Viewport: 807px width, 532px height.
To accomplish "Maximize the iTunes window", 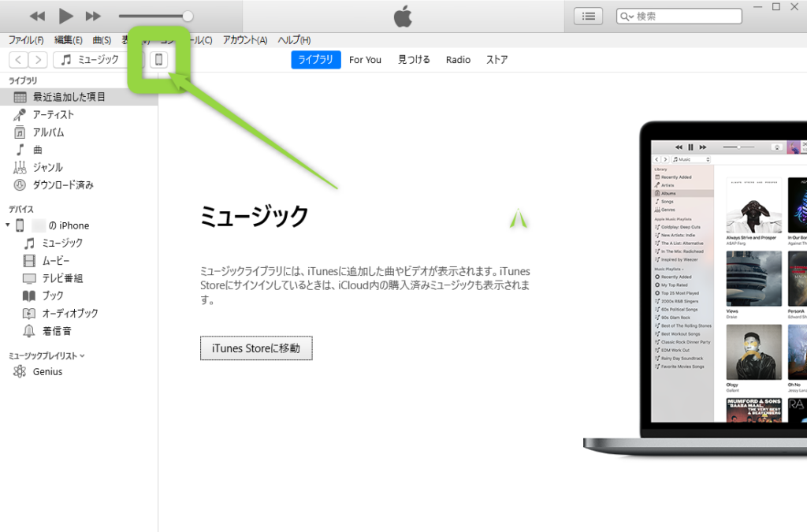I will pyautogui.click(x=776, y=6).
